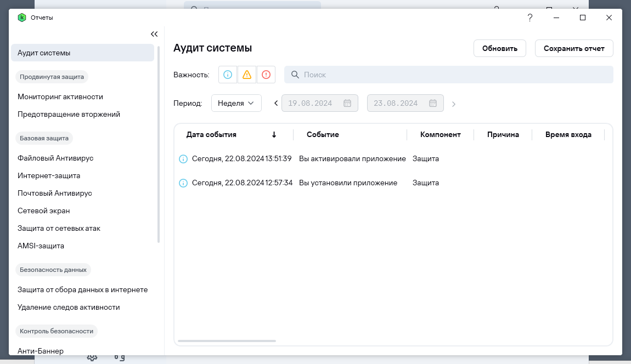Open the help question mark
This screenshot has height=364, width=631.
(530, 18)
